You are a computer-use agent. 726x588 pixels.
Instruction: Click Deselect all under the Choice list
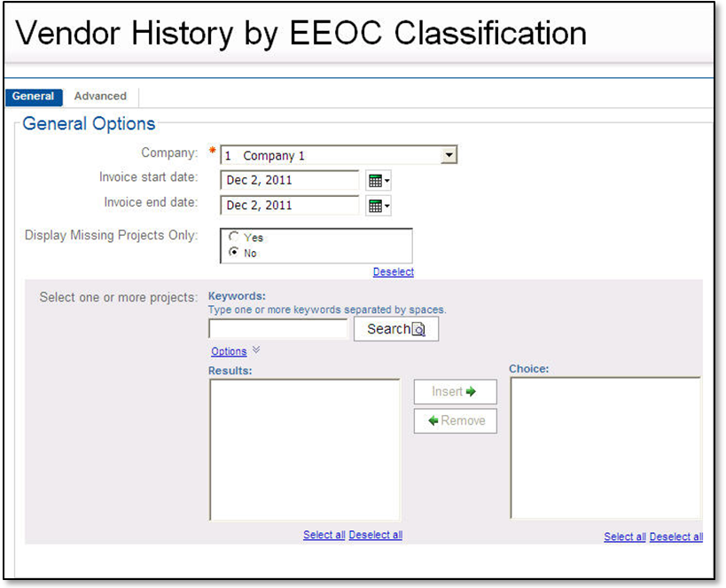(x=675, y=537)
